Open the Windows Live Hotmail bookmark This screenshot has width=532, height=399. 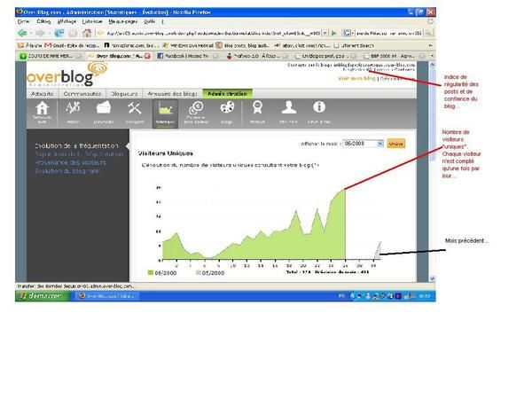tap(188, 45)
